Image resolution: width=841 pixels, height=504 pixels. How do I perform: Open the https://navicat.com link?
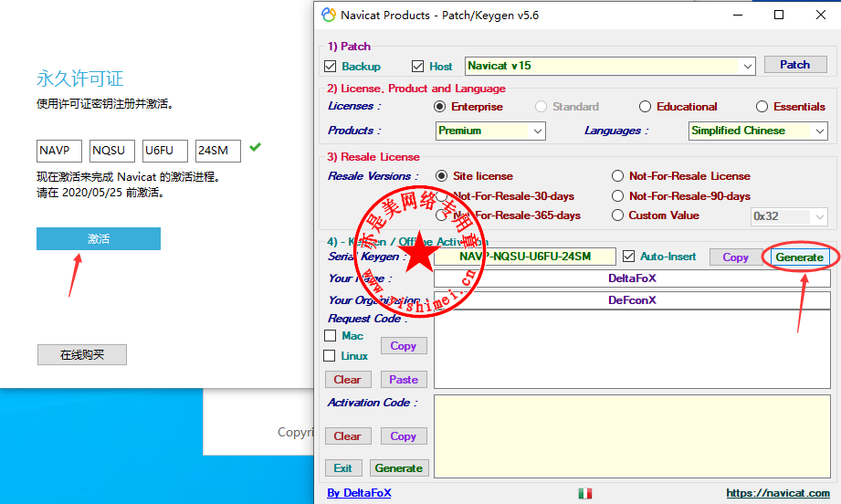click(778, 493)
